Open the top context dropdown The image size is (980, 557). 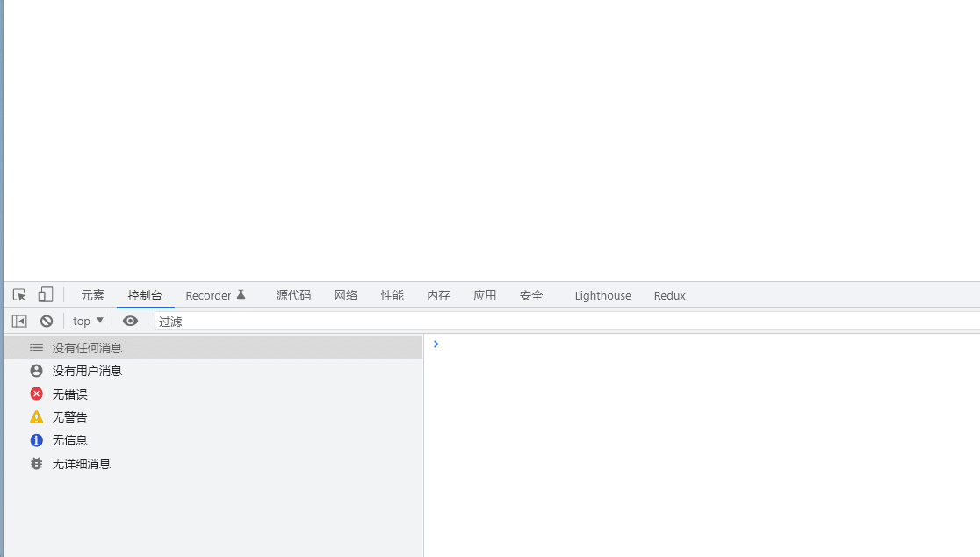click(x=88, y=322)
